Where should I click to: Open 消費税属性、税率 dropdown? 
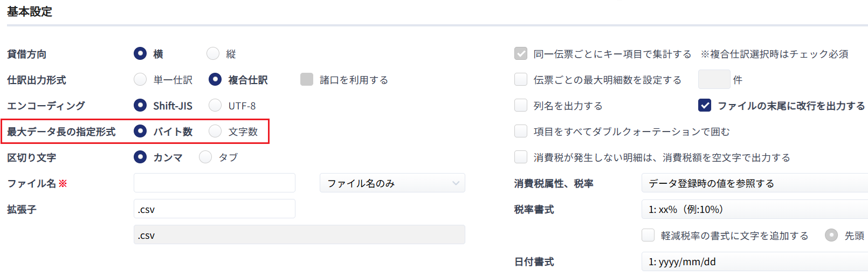pyautogui.click(x=755, y=183)
